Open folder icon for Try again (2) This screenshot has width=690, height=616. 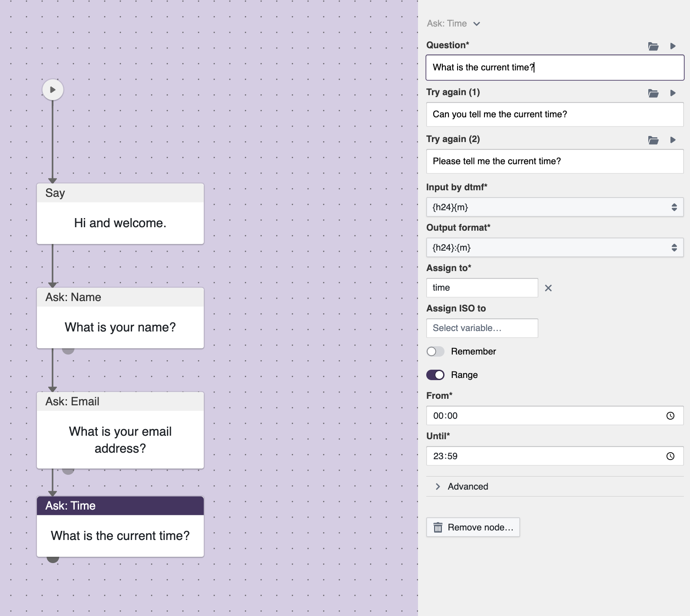pos(653,140)
